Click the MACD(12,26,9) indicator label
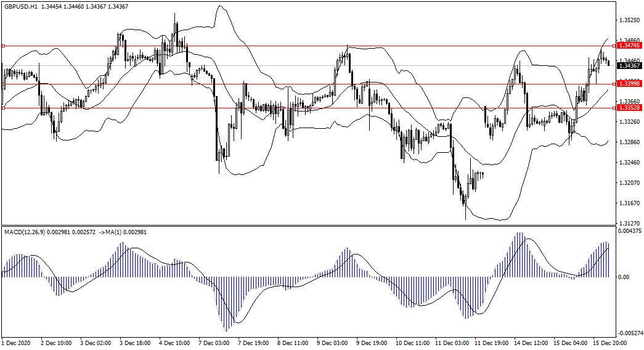The height and width of the screenshot is (350, 644). tap(24, 232)
